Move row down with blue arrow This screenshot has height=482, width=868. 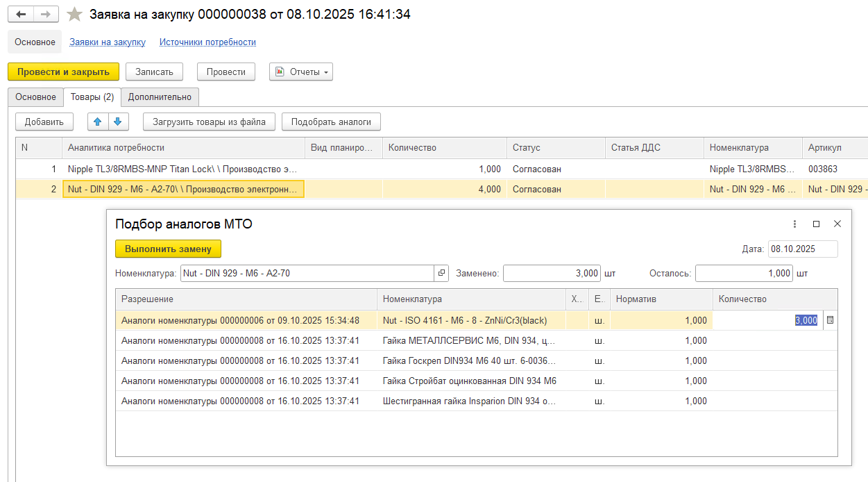point(118,122)
